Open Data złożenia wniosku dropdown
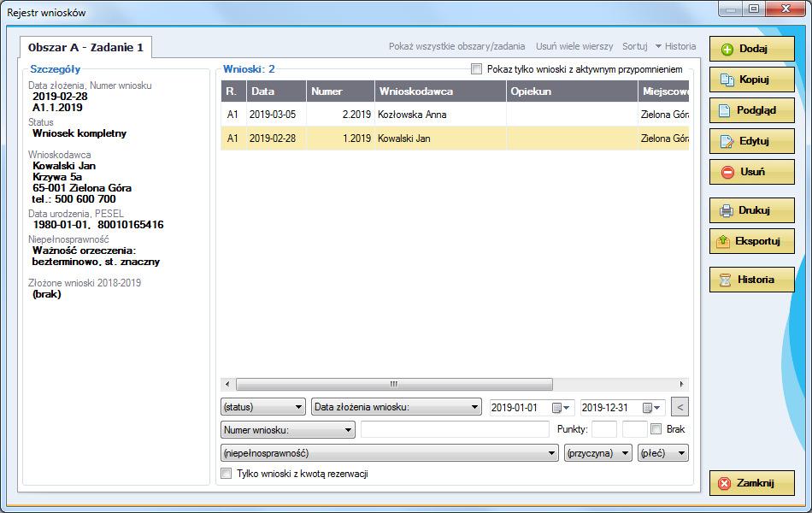 point(397,407)
